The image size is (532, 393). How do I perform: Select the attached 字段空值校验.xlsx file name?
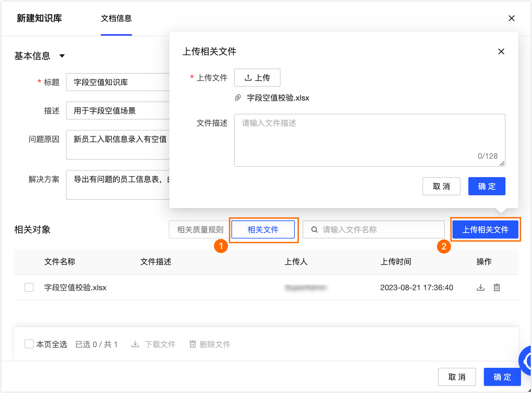[x=278, y=98]
